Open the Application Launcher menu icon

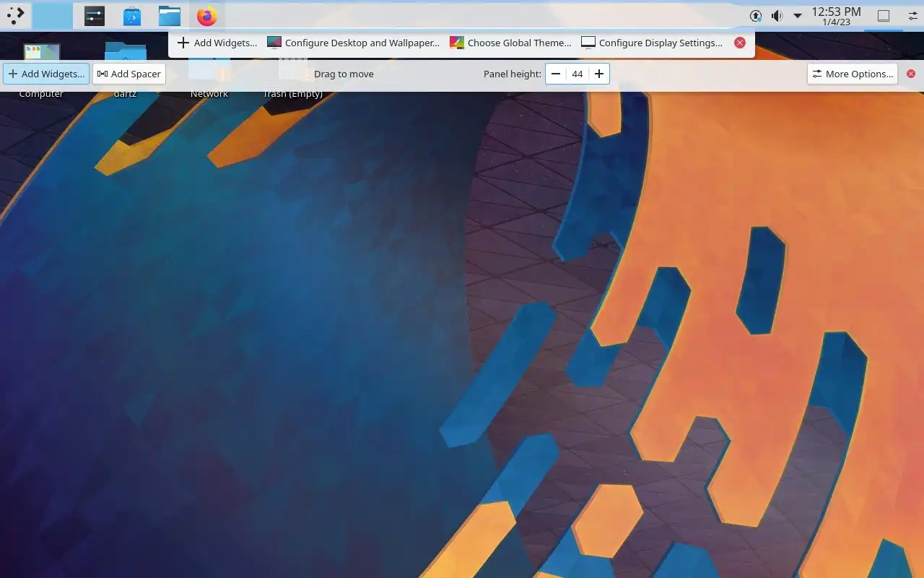[15, 15]
